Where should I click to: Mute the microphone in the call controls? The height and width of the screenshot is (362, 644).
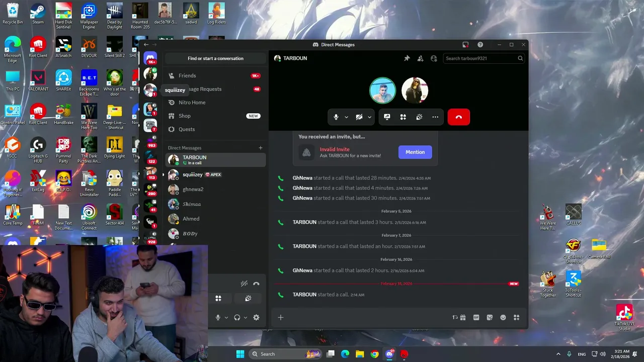(336, 117)
